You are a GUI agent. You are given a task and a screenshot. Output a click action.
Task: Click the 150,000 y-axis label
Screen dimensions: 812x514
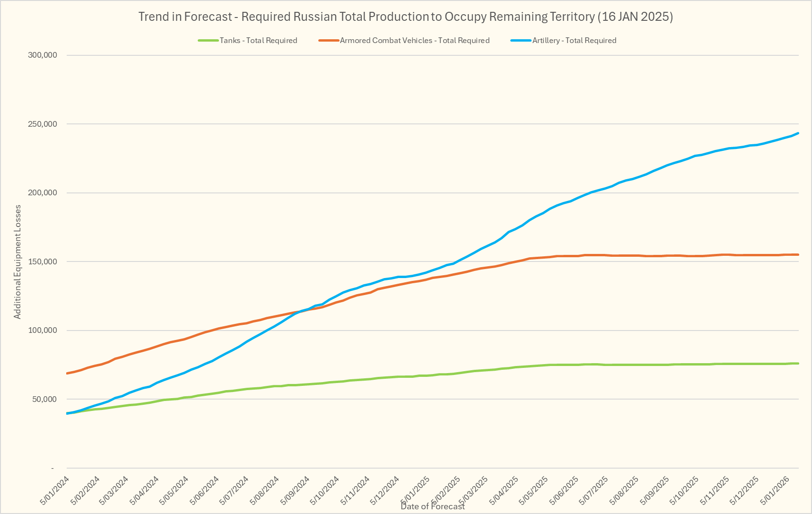click(x=43, y=261)
